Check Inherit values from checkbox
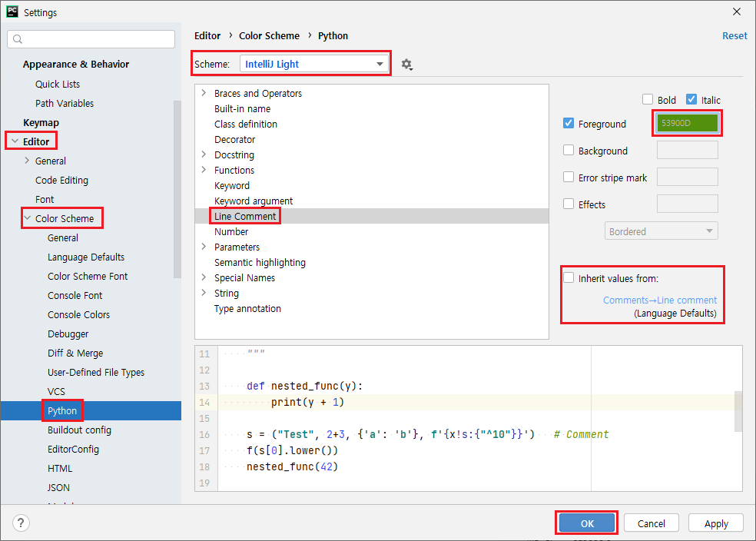This screenshot has width=756, height=541. [x=569, y=278]
